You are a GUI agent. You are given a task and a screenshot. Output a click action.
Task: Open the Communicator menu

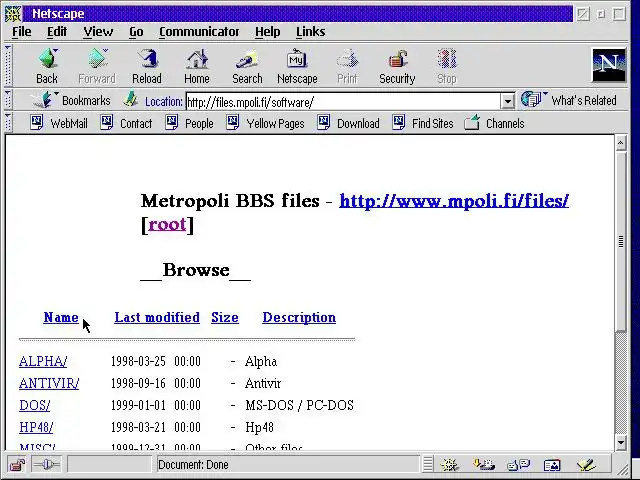[199, 31]
